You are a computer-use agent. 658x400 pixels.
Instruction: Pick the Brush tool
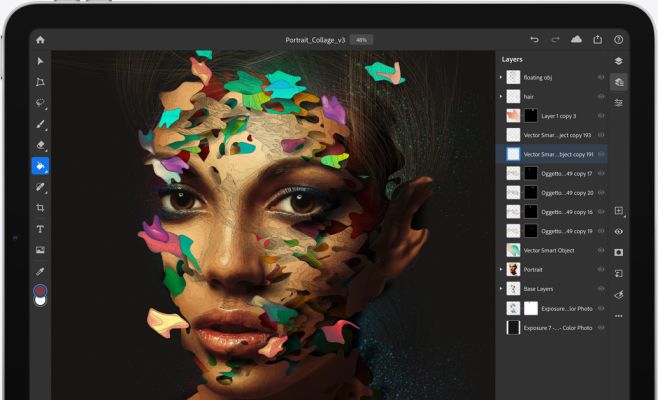coord(40,124)
